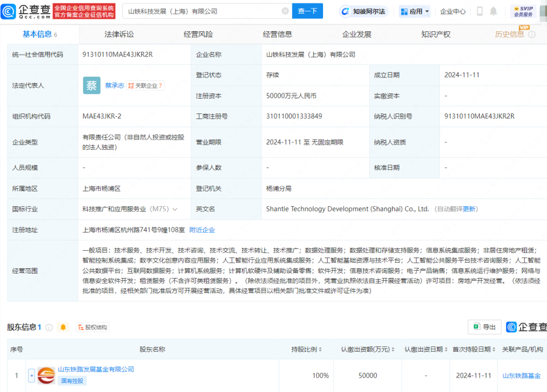
Task: Click the 知彼阿尔法 assistant icon button
Action: tap(364, 11)
